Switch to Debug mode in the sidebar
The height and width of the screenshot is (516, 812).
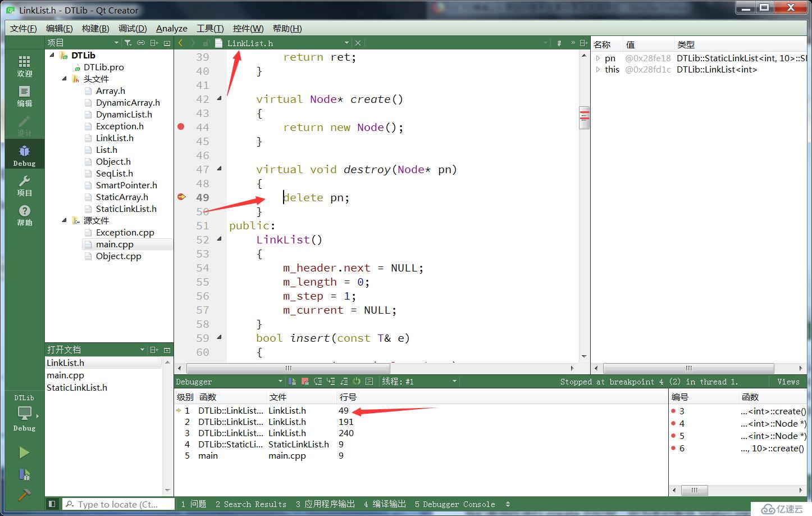(x=24, y=155)
